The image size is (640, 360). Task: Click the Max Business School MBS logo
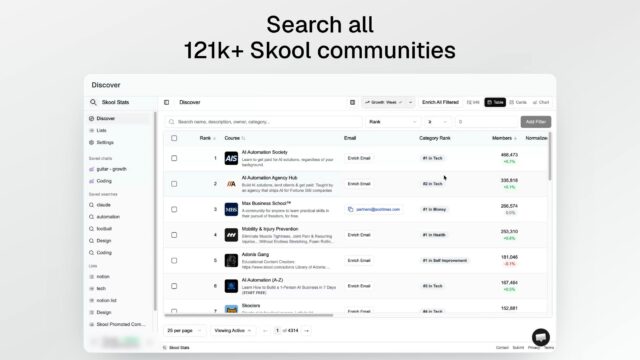click(231, 209)
